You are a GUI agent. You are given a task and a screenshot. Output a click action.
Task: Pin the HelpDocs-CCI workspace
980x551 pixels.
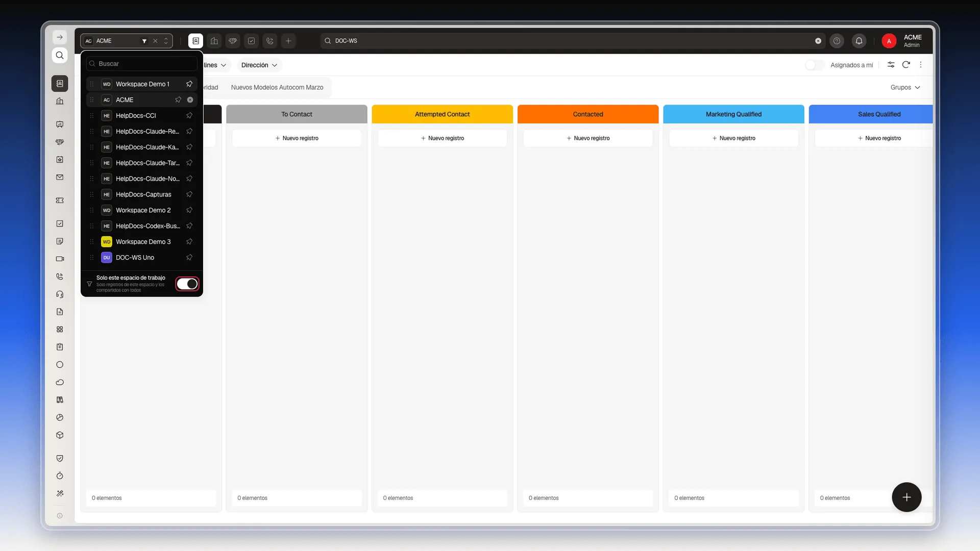[189, 116]
